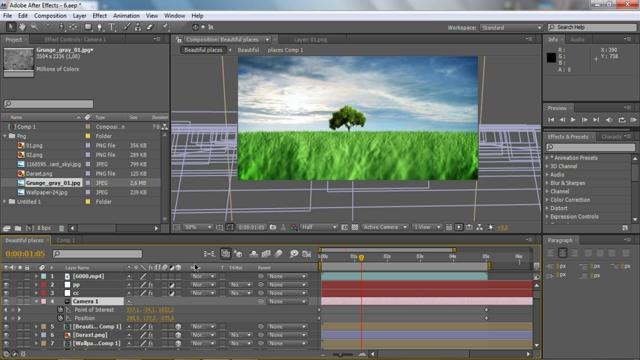Collapse the Png folder in Project
640x360 pixels.
(5, 136)
